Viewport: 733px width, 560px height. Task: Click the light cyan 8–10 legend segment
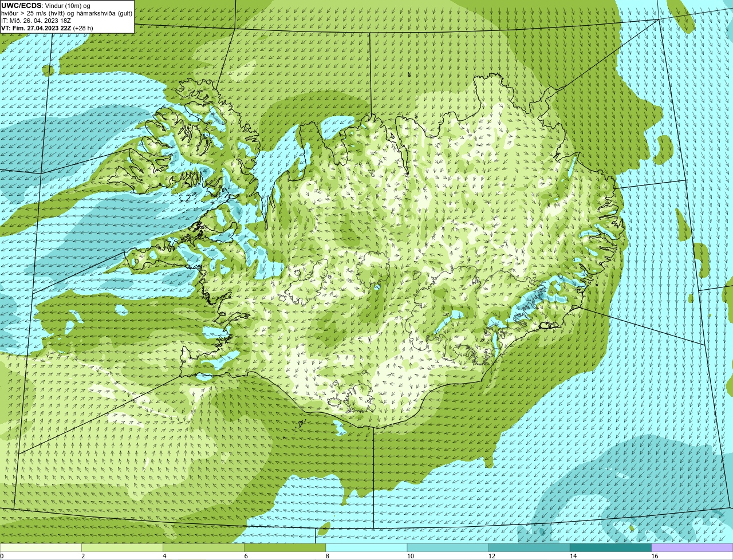(366, 548)
